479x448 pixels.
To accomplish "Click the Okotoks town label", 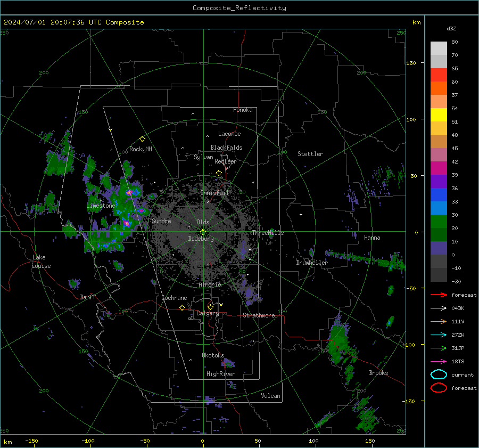I will click(x=213, y=355).
